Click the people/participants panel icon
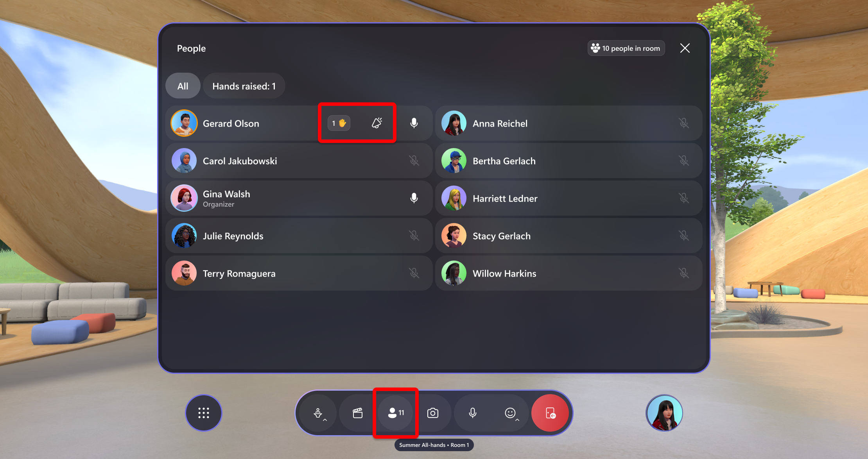868x459 pixels. pos(396,413)
